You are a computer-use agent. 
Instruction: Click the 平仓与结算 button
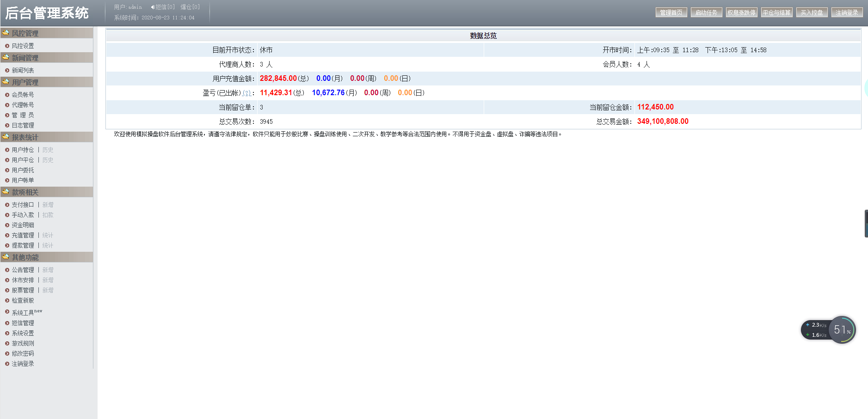pos(777,12)
